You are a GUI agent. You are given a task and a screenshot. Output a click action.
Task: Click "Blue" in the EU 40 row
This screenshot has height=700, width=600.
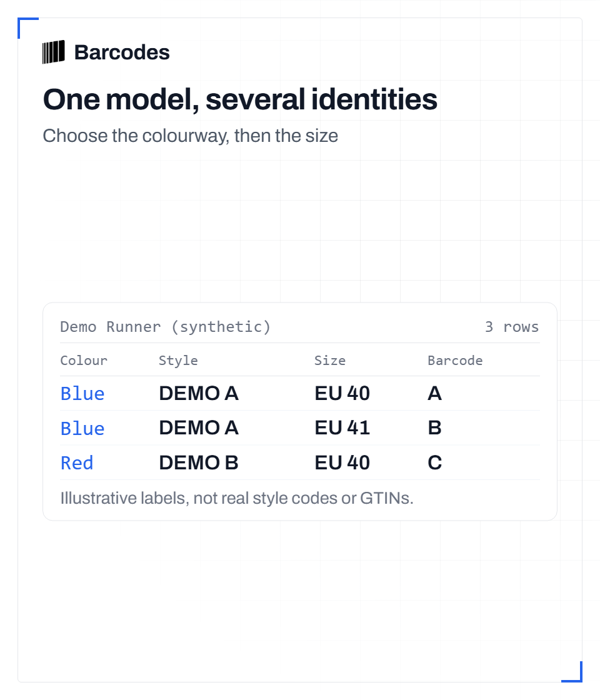82,393
